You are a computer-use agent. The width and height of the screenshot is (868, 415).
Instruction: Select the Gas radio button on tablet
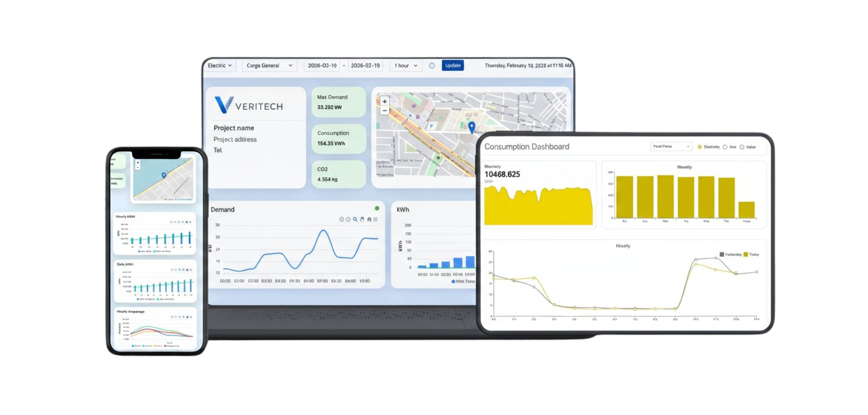[x=725, y=147]
